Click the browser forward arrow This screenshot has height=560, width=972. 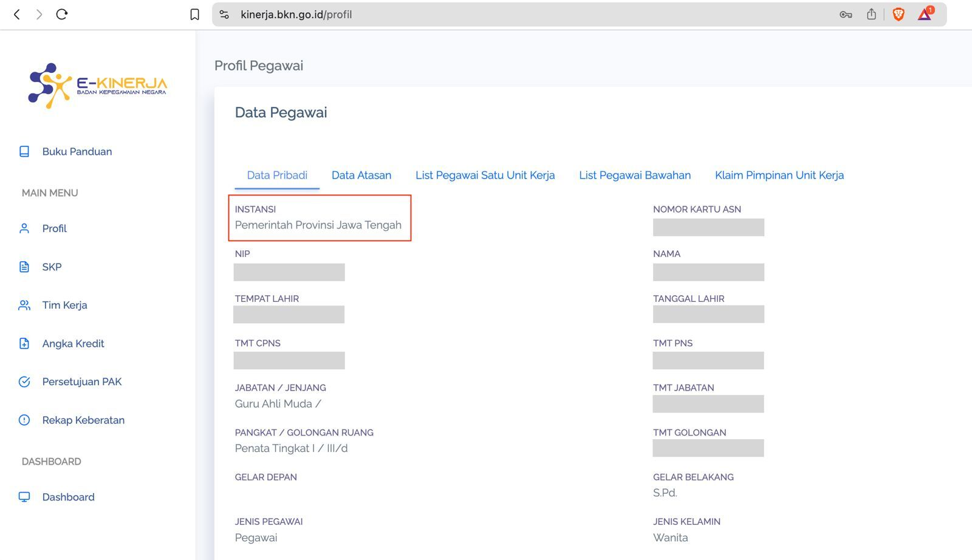click(39, 15)
